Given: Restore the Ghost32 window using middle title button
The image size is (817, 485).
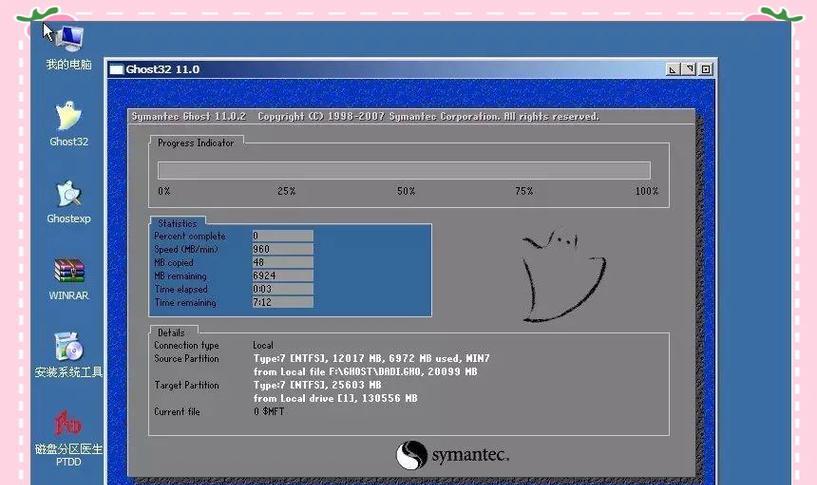Looking at the screenshot, I should (x=689, y=69).
